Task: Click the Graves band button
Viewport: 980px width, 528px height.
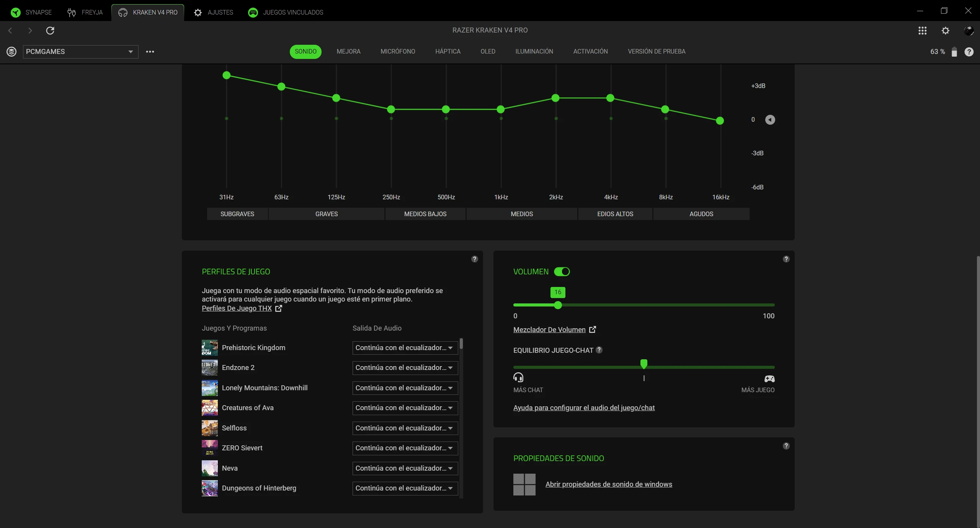Action: (x=327, y=214)
